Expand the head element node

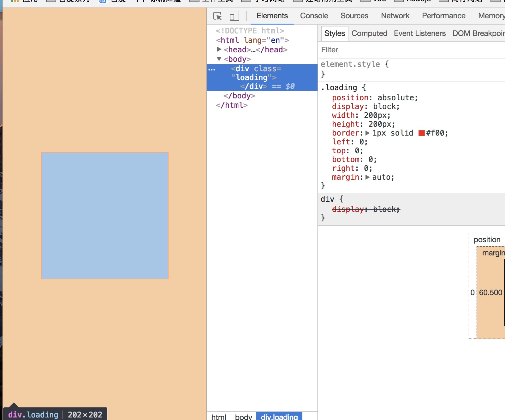pyautogui.click(x=219, y=50)
